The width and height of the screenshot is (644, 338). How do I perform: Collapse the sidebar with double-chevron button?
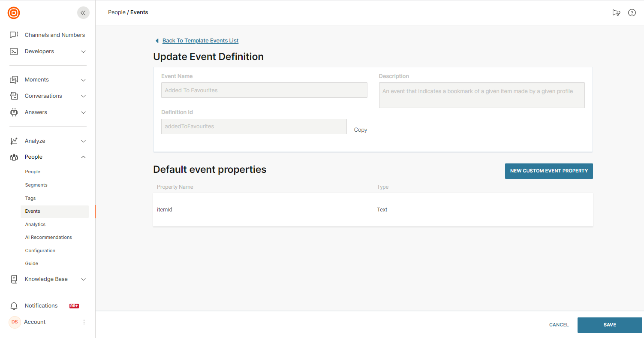click(x=83, y=13)
